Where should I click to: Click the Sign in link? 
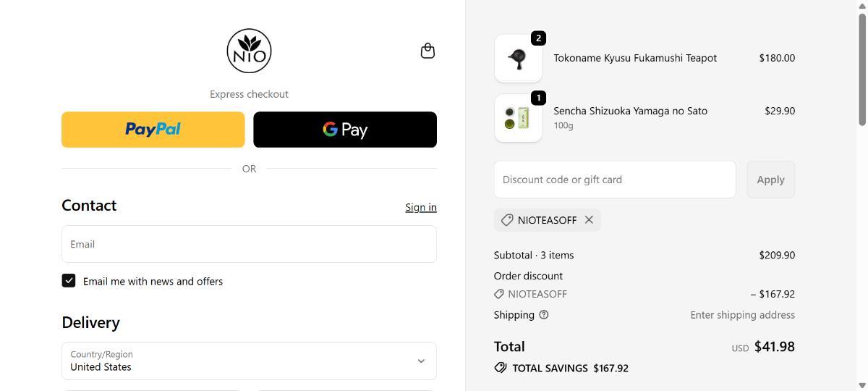(421, 207)
